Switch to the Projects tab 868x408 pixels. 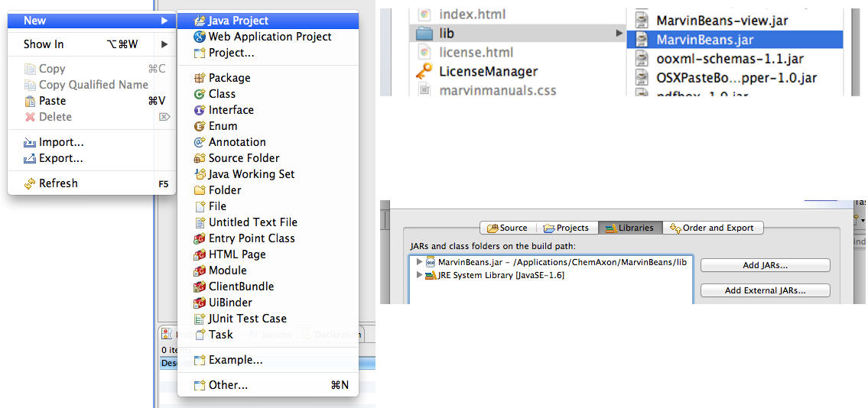click(567, 228)
